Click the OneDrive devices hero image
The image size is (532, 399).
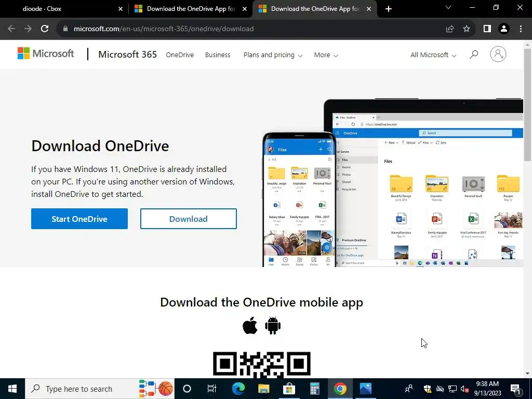(x=393, y=182)
